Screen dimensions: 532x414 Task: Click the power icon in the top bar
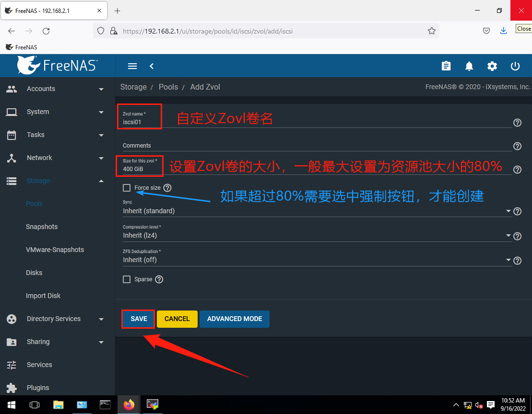[x=515, y=66]
